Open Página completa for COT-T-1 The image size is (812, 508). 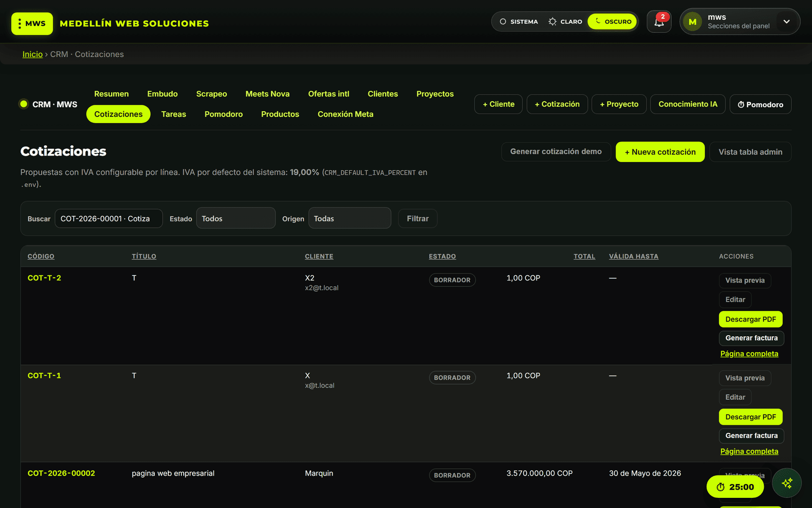click(749, 451)
